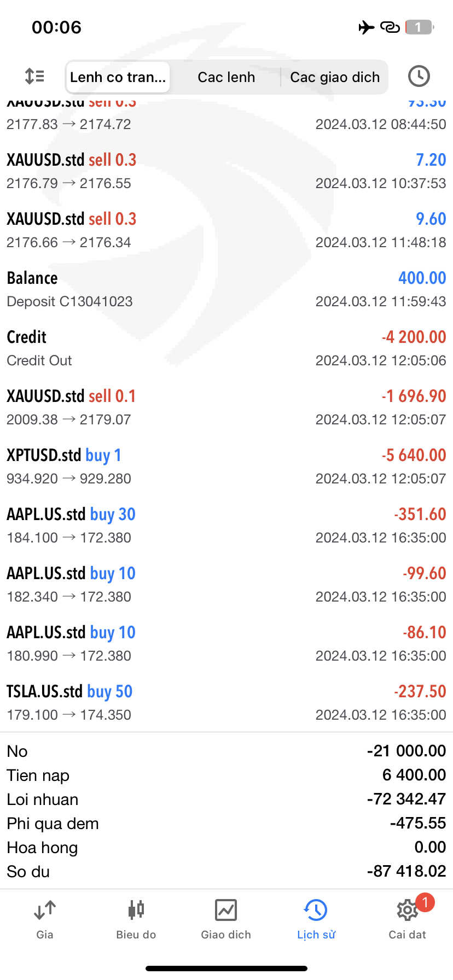Screen dimensions: 453x980
Task: Tap the airplane mode status icon
Action: (366, 27)
